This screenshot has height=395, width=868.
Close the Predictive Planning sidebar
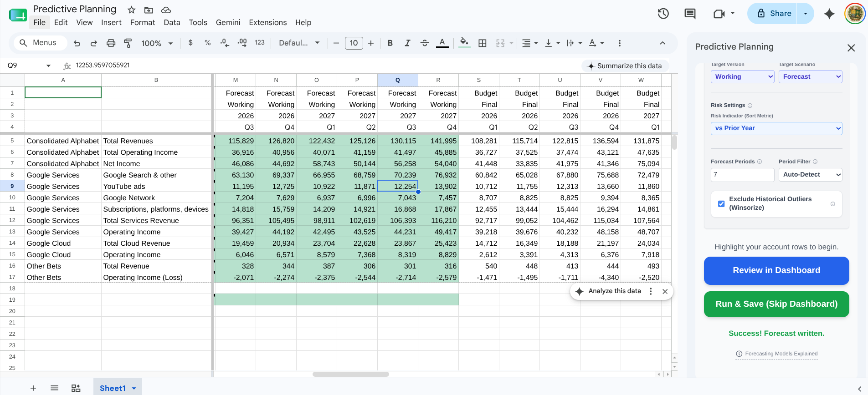click(851, 48)
